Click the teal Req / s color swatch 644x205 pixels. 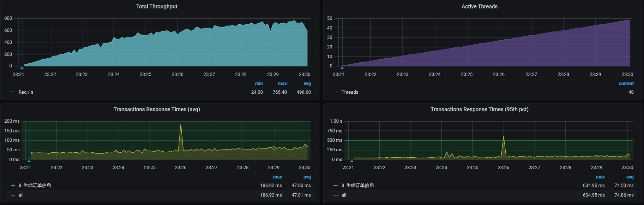(x=13, y=92)
